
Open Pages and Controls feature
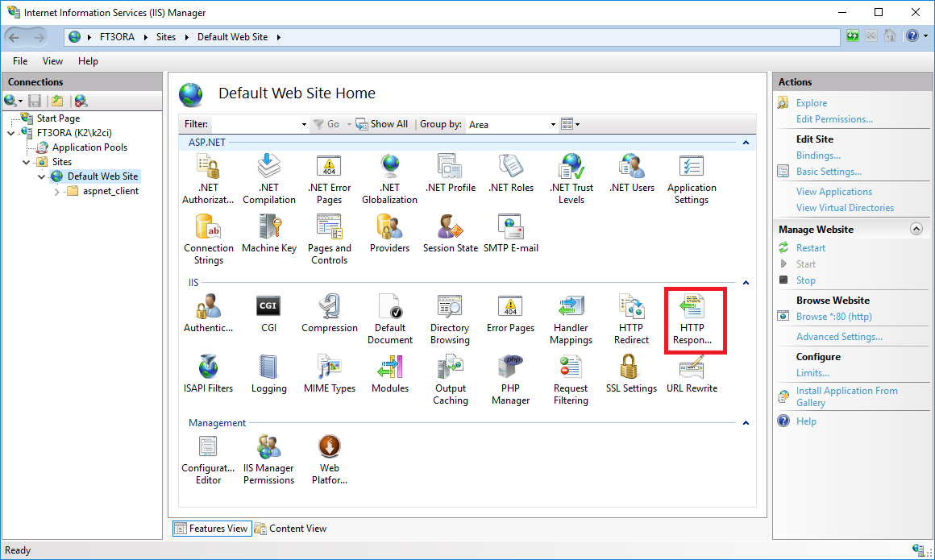click(329, 239)
